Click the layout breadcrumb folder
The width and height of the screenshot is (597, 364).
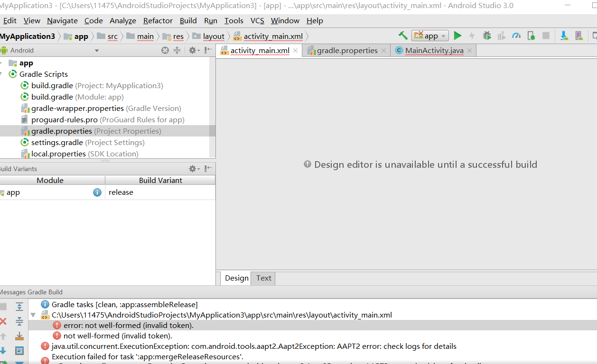[208, 36]
